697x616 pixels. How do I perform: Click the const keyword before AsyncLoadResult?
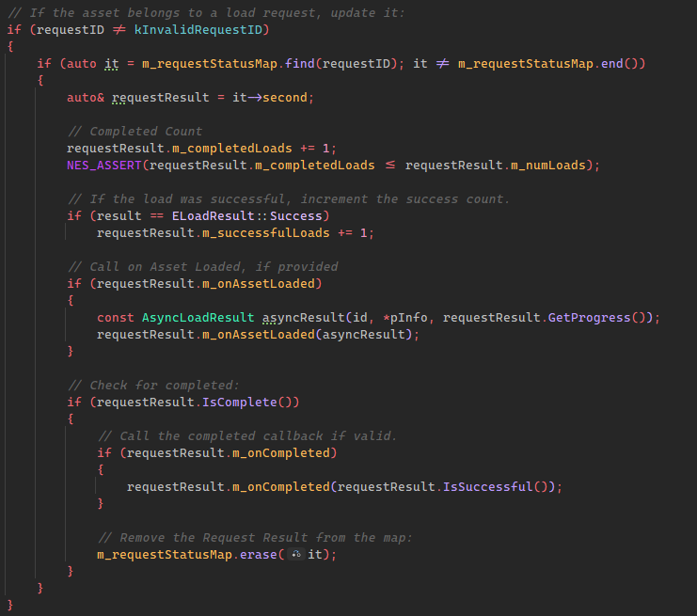[x=115, y=317]
